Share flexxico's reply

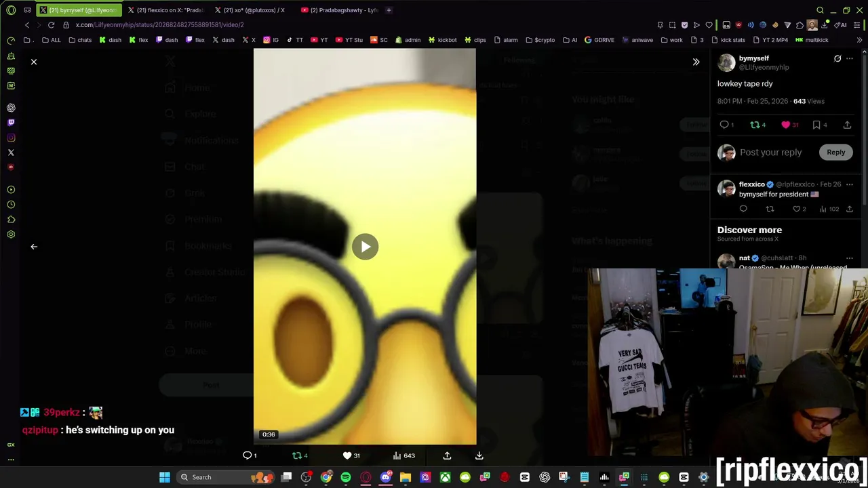point(850,209)
